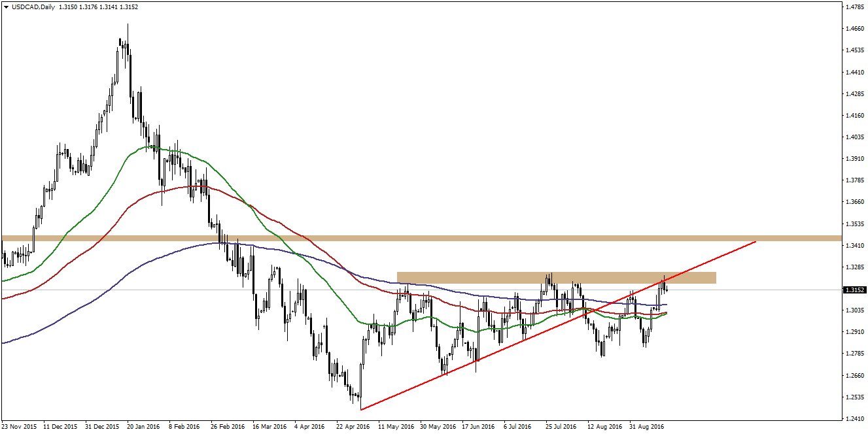This screenshot has height=434, width=868.
Task: Click price axis label 1.2910
Action: pyautogui.click(x=856, y=332)
